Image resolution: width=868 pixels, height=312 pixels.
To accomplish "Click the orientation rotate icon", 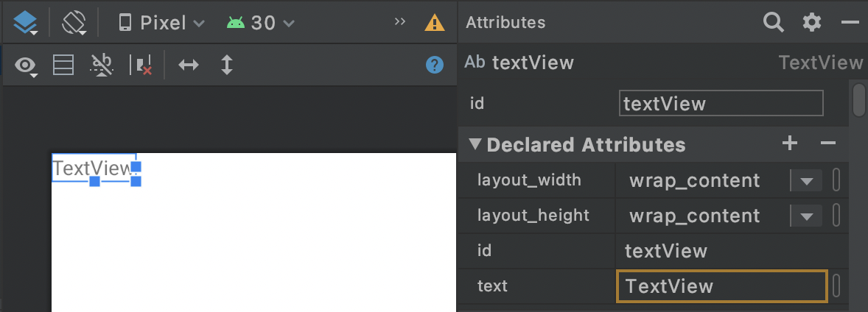I will tap(74, 23).
